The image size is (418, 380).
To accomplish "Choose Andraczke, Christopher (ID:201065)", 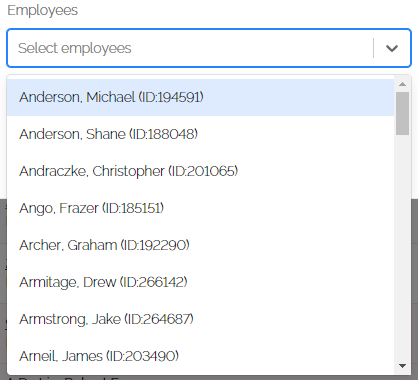I will click(x=200, y=171).
